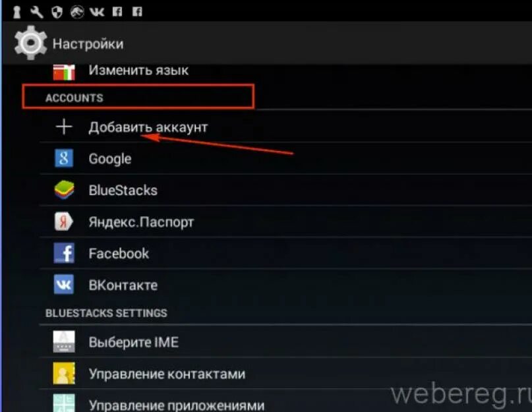The width and height of the screenshot is (532, 412).
Task: Tap the BlueStacks logo icon
Action: (64, 190)
